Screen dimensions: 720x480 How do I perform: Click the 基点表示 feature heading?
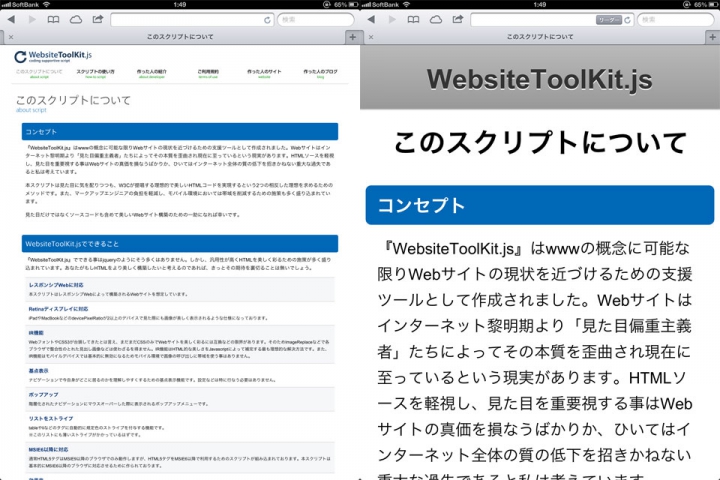39,371
